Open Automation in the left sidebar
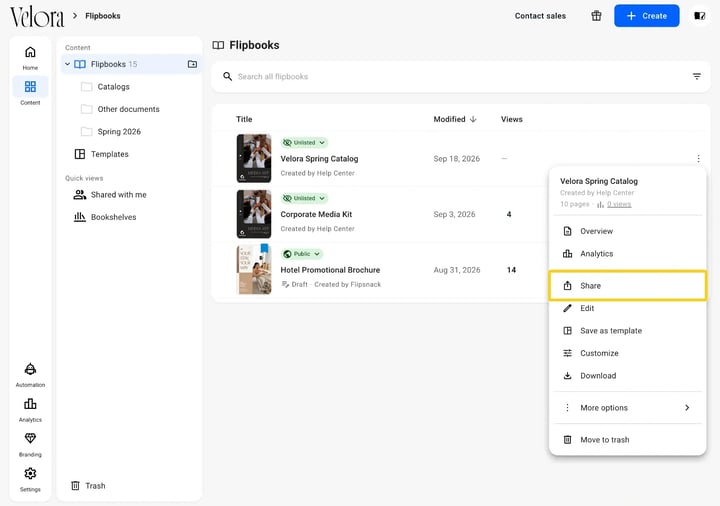 point(30,375)
